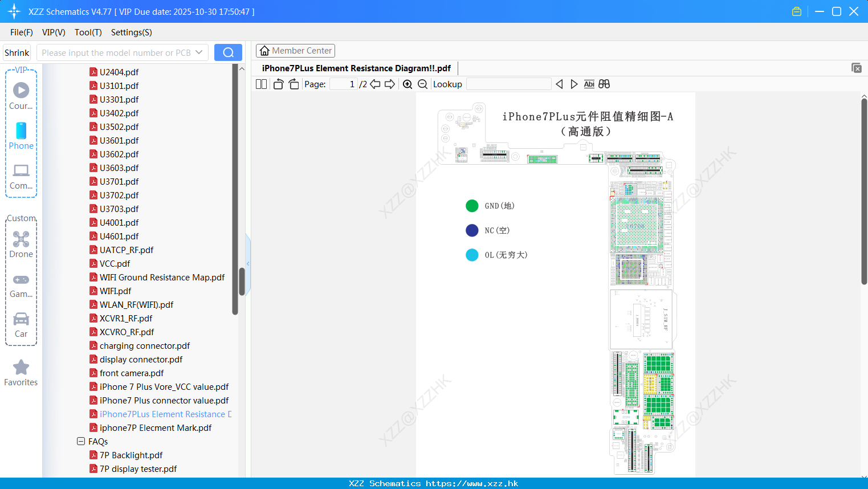Click the Page number field
Image resolution: width=868 pixels, height=489 pixels.
(x=343, y=84)
